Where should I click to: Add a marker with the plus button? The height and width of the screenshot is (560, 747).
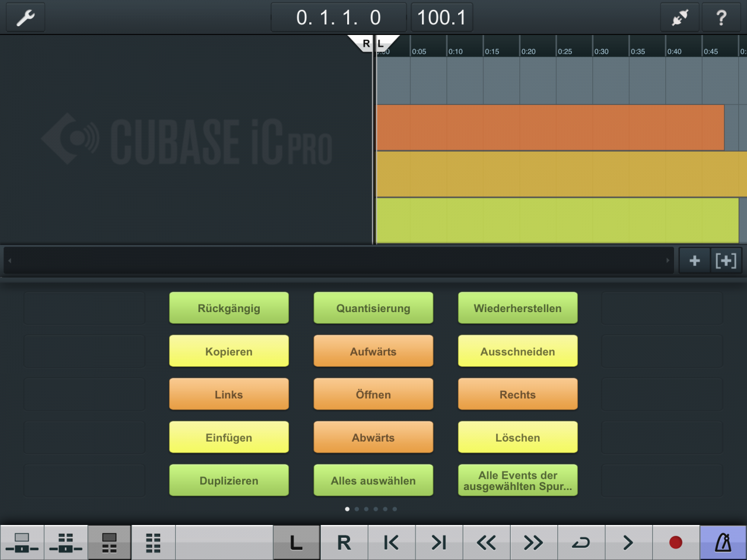[x=694, y=261]
